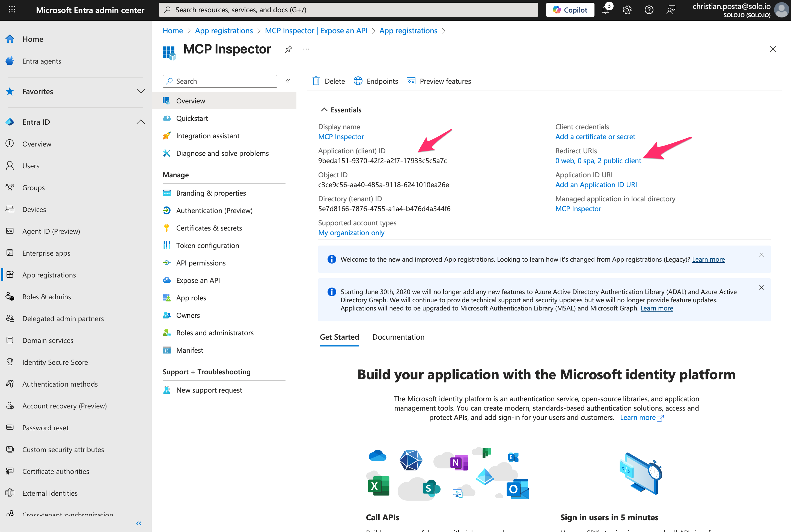Switch to the Documentation tab

click(398, 337)
